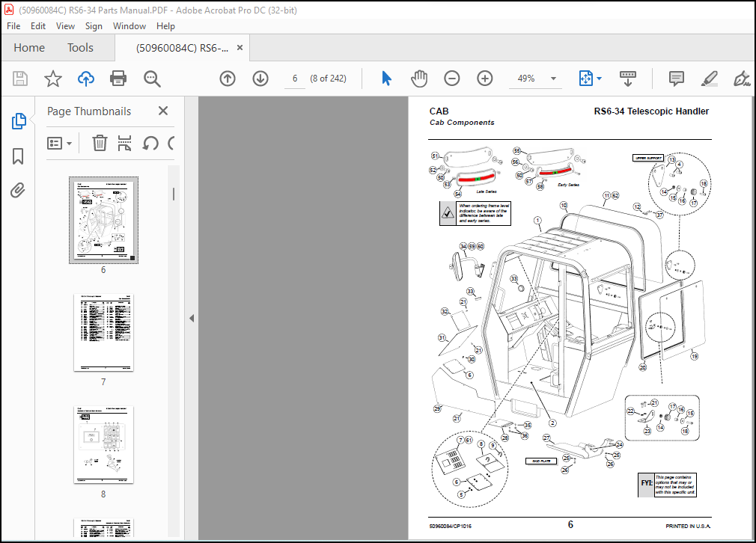756x543 pixels.
Task: Zoom in with the plus icon
Action: (x=484, y=79)
